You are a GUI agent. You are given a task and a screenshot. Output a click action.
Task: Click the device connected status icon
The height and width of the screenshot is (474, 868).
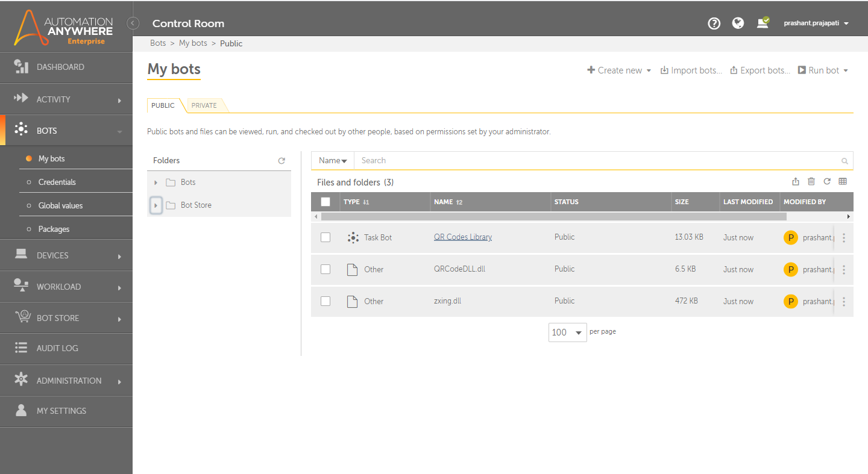tap(763, 23)
